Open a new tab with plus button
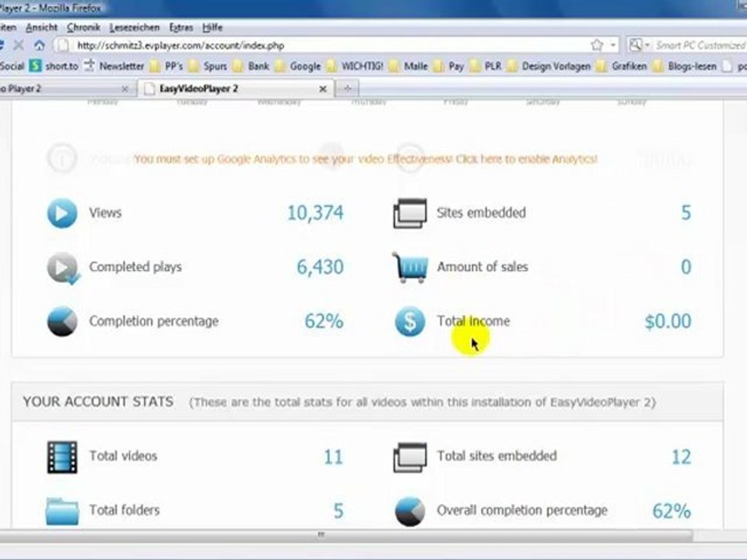This screenshot has width=747, height=560. tap(347, 89)
